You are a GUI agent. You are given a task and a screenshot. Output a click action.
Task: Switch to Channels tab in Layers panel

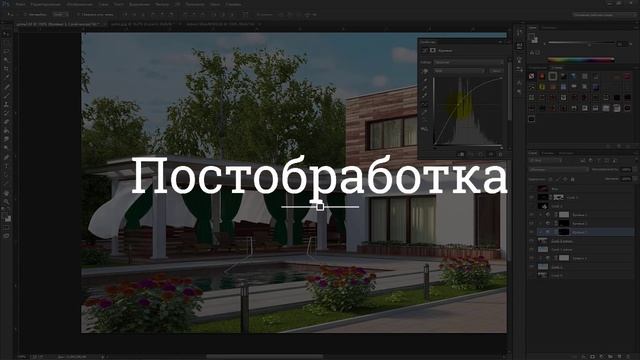547,153
